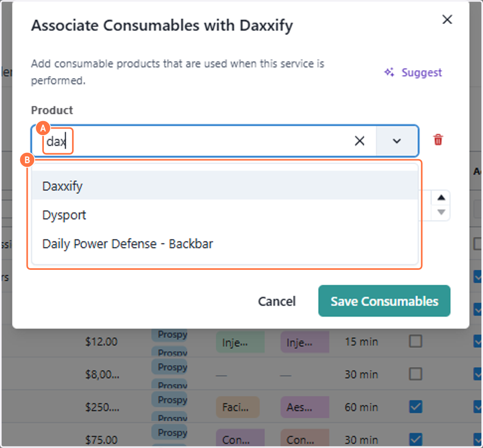Click the upper Prospy tag in $250.... row

click(x=169, y=400)
